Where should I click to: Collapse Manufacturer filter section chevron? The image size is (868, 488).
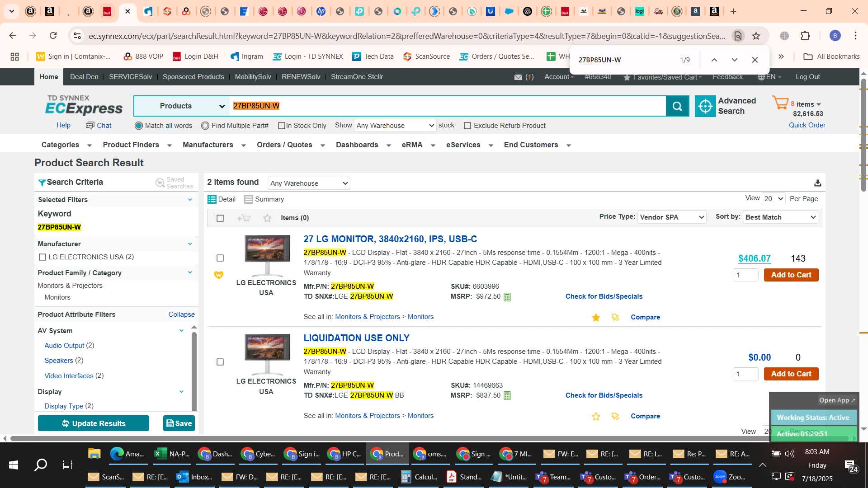tap(190, 244)
